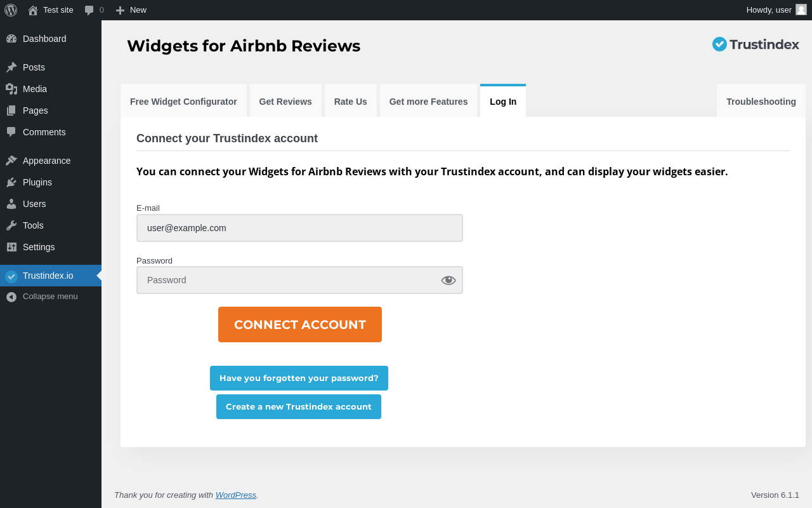Click the WordPress logo icon
The height and width of the screenshot is (508, 812).
click(x=11, y=10)
